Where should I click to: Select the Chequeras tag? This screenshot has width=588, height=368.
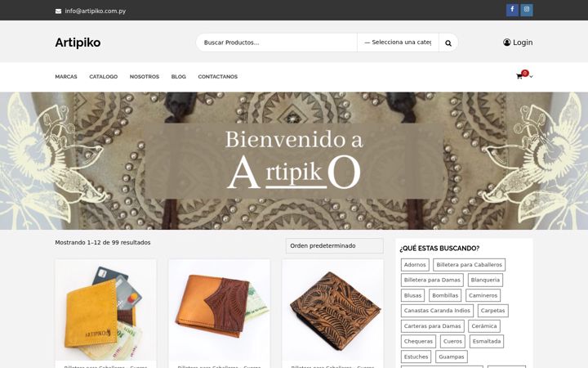418,341
